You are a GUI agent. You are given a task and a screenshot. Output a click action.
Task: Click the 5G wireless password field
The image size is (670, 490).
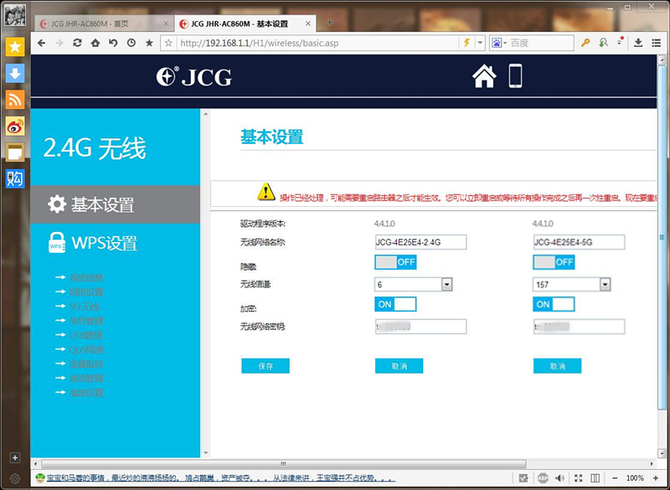click(x=579, y=327)
